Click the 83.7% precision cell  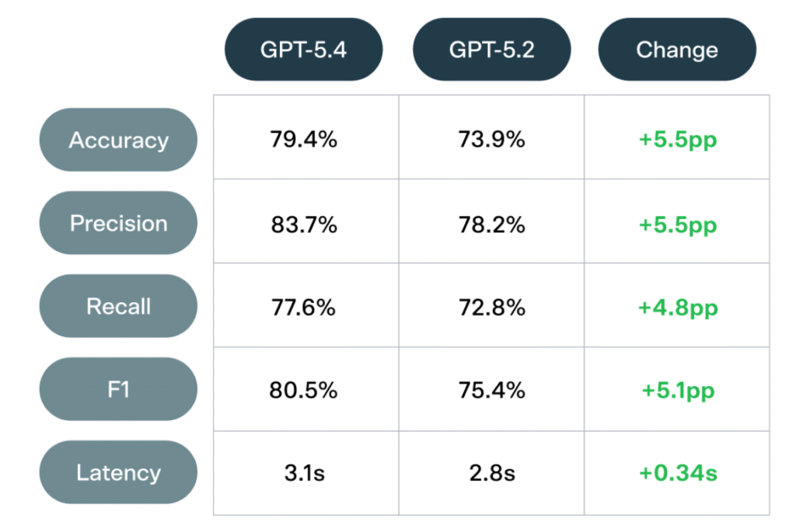point(304,225)
